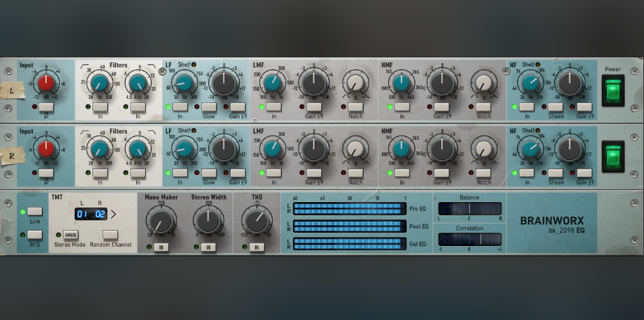The height and width of the screenshot is (320, 644).
Task: Toggle the THD IN button
Action: coord(257,247)
